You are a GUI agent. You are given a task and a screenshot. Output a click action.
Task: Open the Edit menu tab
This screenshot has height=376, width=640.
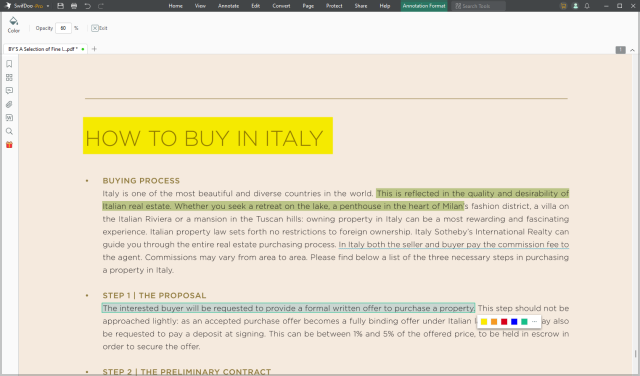pyautogui.click(x=256, y=6)
